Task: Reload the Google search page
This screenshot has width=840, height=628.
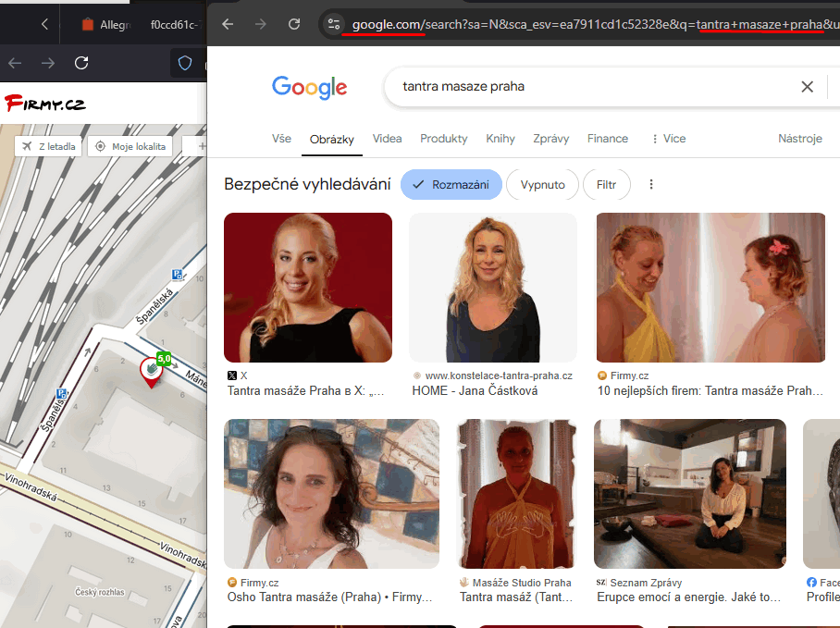Action: pos(294,24)
